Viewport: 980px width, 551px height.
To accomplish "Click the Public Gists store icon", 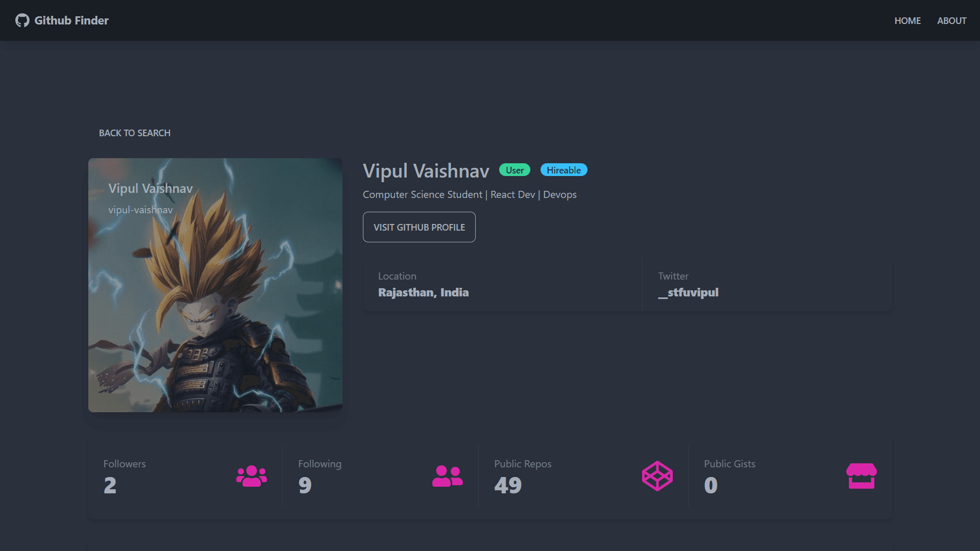I will point(862,476).
